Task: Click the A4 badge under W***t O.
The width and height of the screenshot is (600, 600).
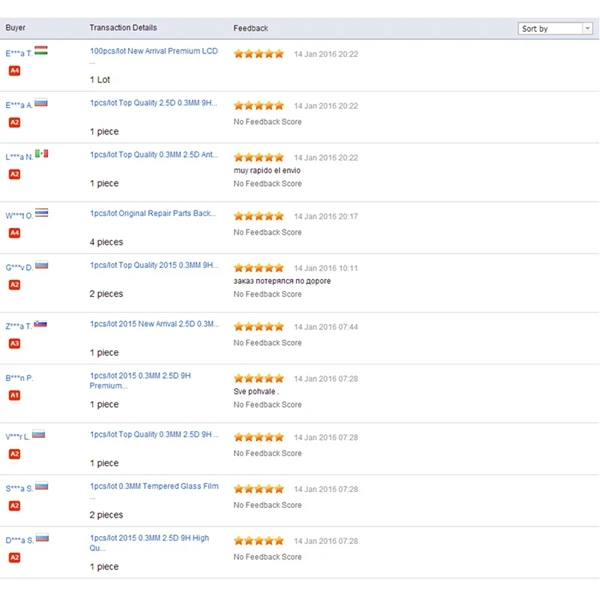Action: click(14, 233)
